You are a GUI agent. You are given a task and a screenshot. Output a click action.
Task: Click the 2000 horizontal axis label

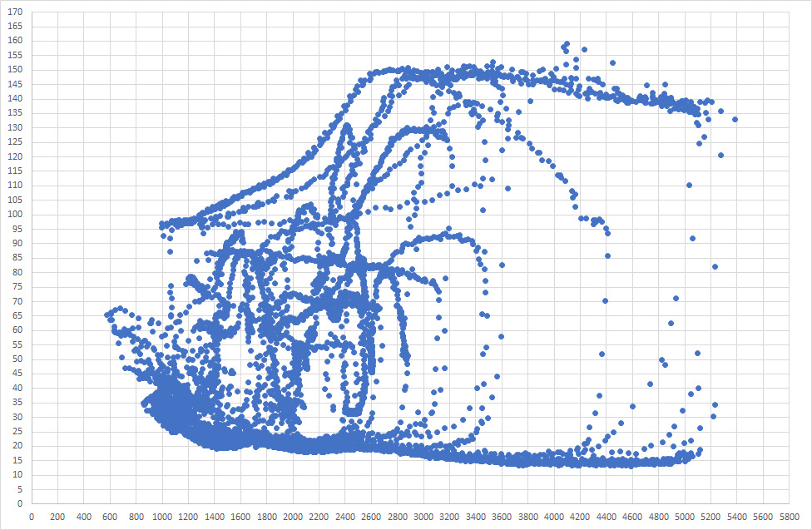click(x=293, y=517)
